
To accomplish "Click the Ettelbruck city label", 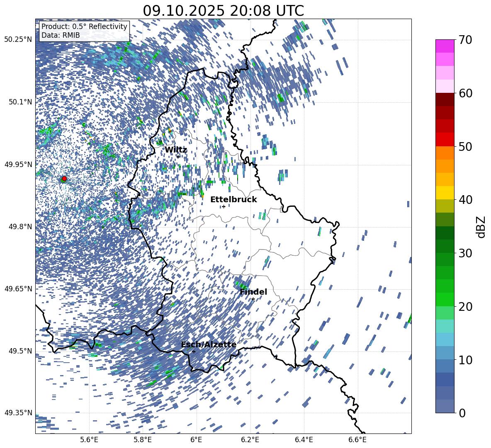I will coord(233,200).
